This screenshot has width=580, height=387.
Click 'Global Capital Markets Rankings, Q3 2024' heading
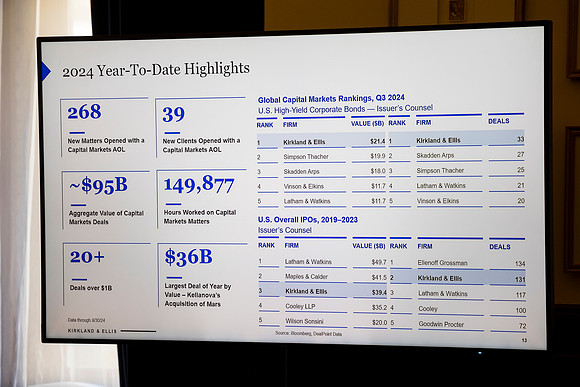[331, 99]
